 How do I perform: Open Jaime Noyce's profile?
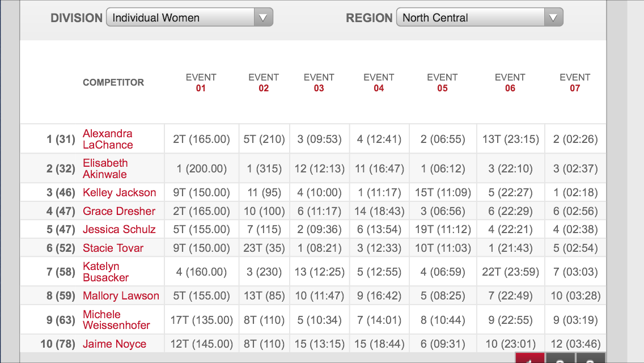115,344
